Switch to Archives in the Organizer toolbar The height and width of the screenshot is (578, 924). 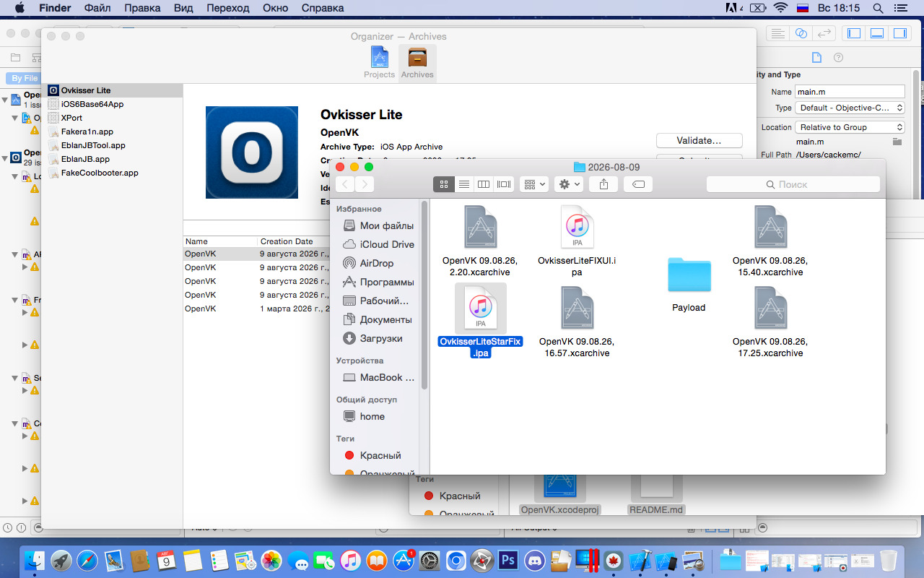click(x=417, y=63)
